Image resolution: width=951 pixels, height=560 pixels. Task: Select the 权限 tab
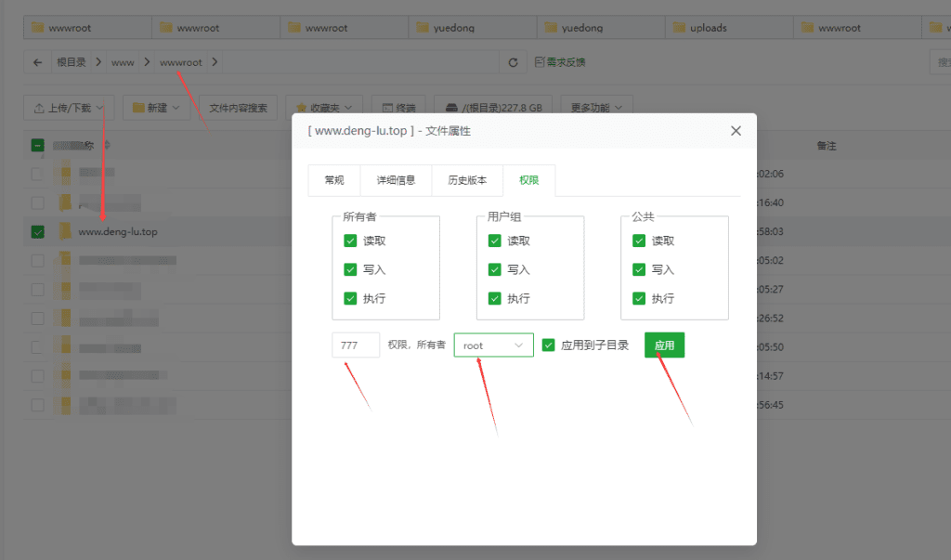coord(528,180)
